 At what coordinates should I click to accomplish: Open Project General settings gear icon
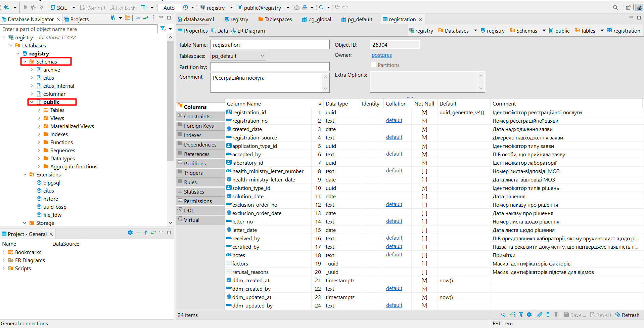130,233
